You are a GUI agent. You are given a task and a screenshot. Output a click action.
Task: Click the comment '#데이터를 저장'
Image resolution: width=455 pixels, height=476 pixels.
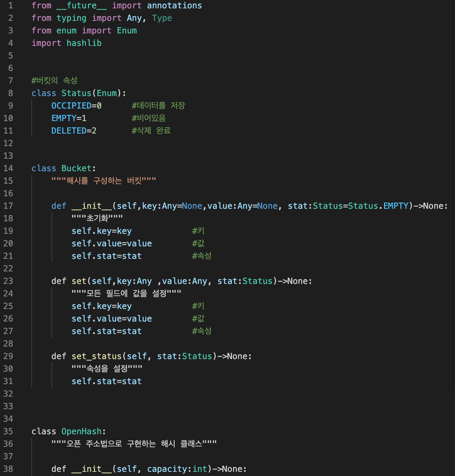coord(158,106)
